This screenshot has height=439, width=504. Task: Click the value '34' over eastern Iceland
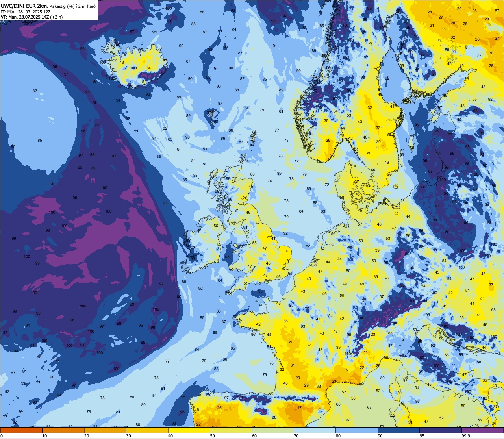[x=148, y=68]
